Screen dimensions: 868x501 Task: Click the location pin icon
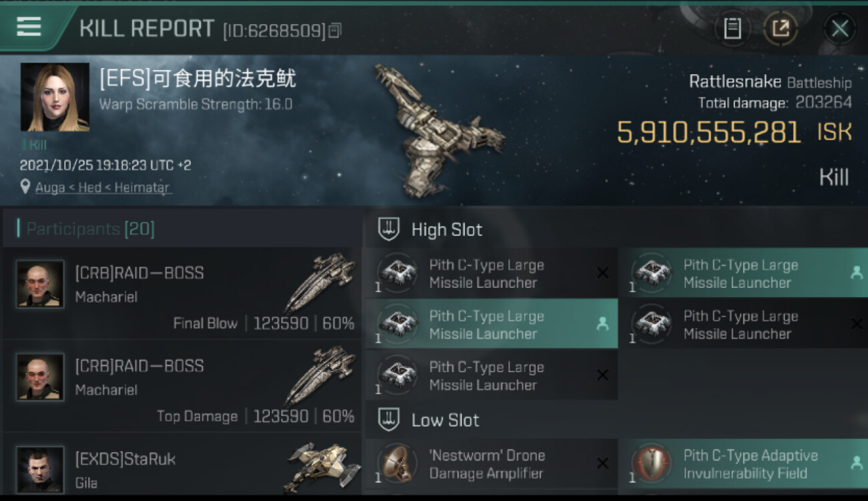[25, 187]
